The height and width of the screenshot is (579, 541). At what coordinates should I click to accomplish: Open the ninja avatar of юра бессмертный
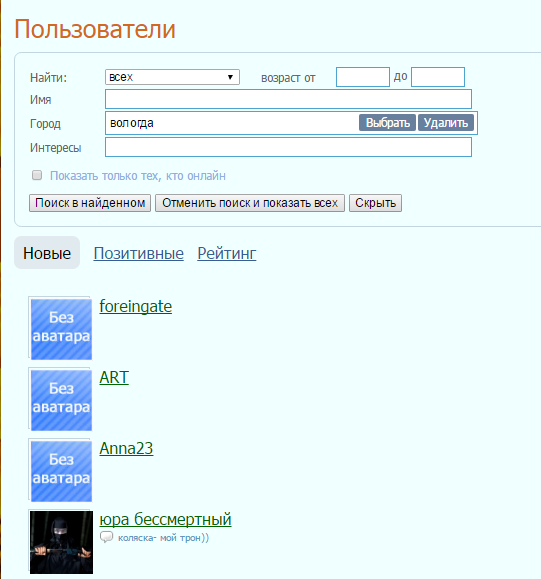(61, 542)
